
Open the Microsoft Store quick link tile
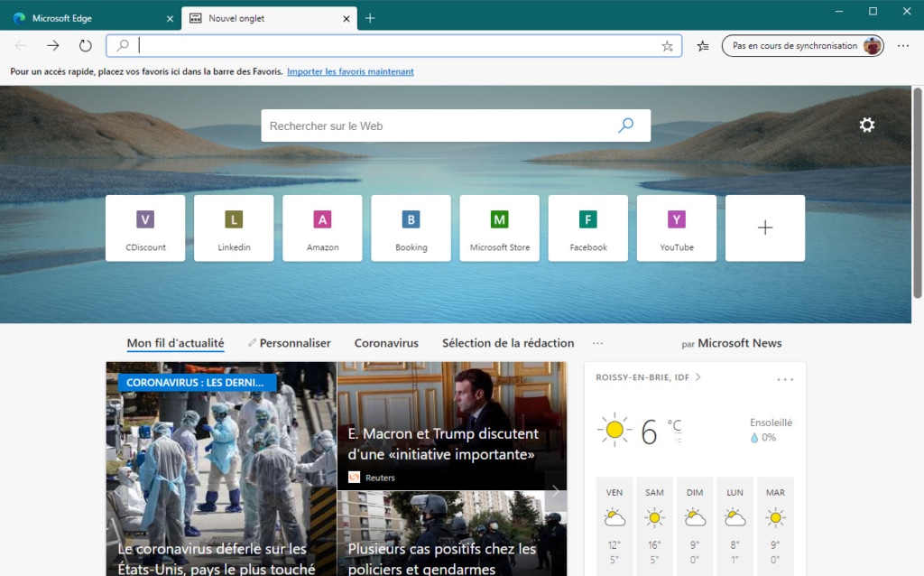[x=500, y=228]
